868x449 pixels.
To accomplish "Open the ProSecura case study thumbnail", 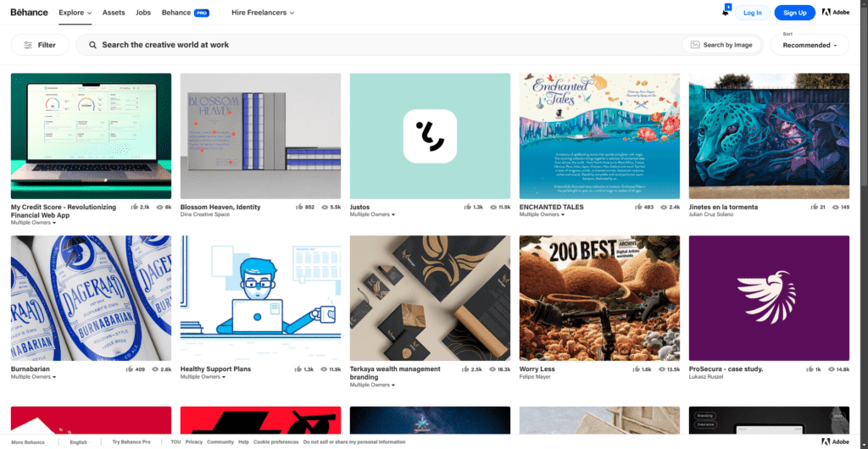I will [x=769, y=298].
